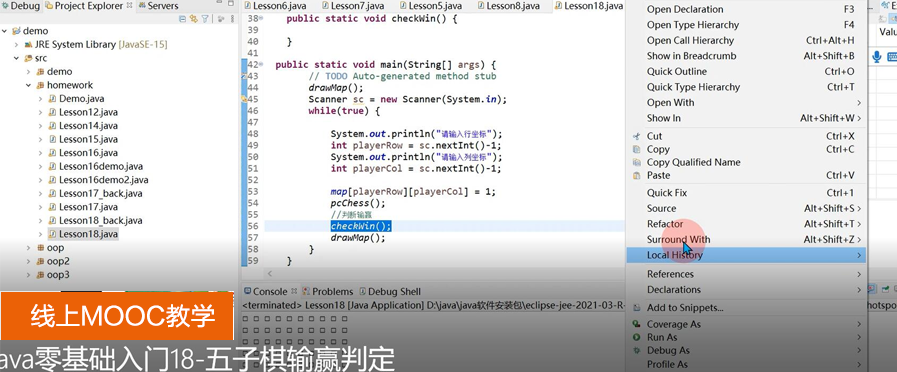897x372 pixels.
Task: Fold the checkWin method at line 38
Action: [261, 18]
